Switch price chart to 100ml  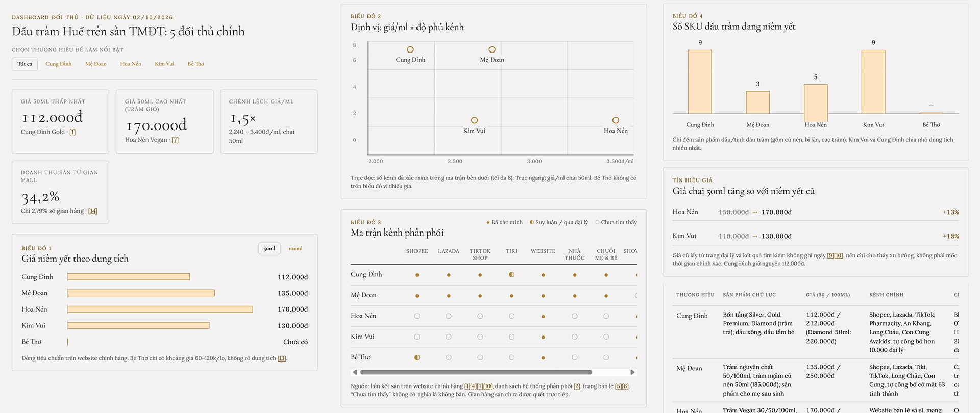click(x=296, y=249)
